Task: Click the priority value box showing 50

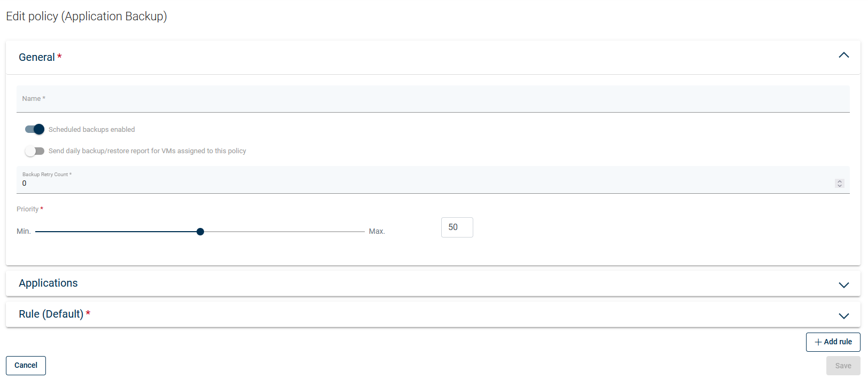Action: (457, 227)
